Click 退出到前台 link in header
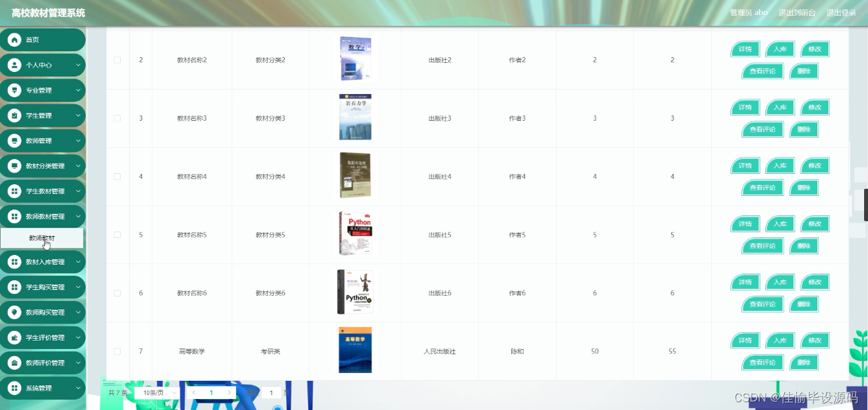Screen dimensions: 868x410 click(797, 13)
